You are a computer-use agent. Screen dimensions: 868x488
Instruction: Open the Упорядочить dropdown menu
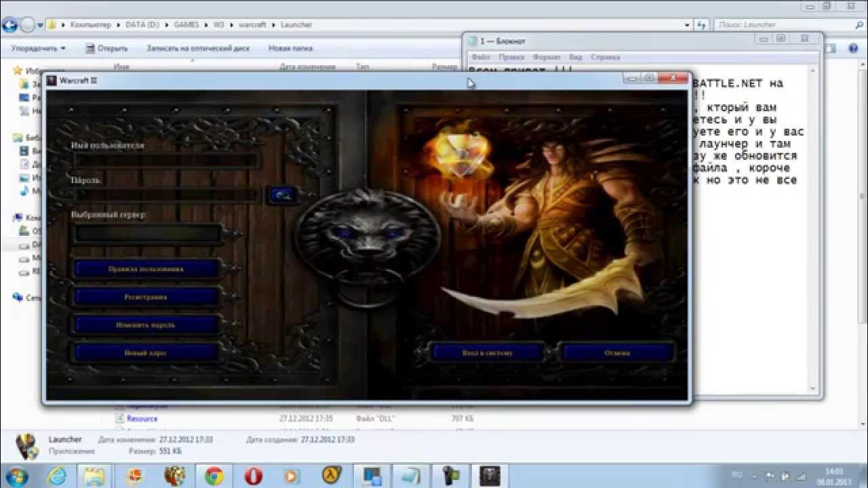point(39,48)
